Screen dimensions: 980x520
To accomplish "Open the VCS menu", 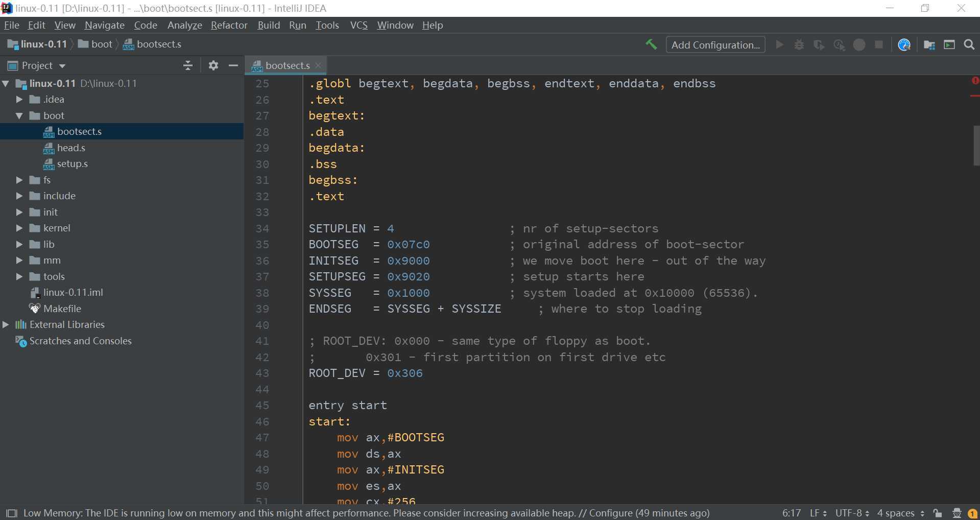I will click(x=358, y=25).
